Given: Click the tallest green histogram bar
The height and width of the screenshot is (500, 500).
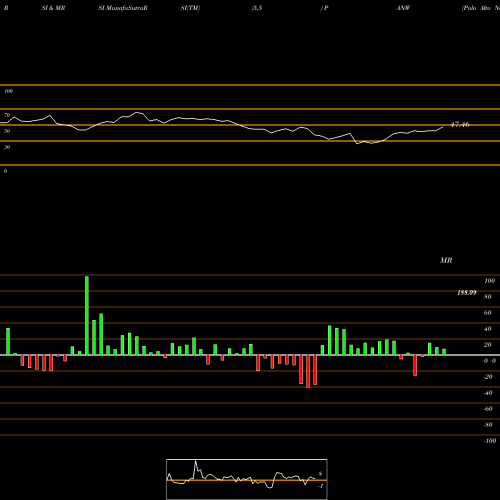Looking at the screenshot, I should pyautogui.click(x=87, y=315).
